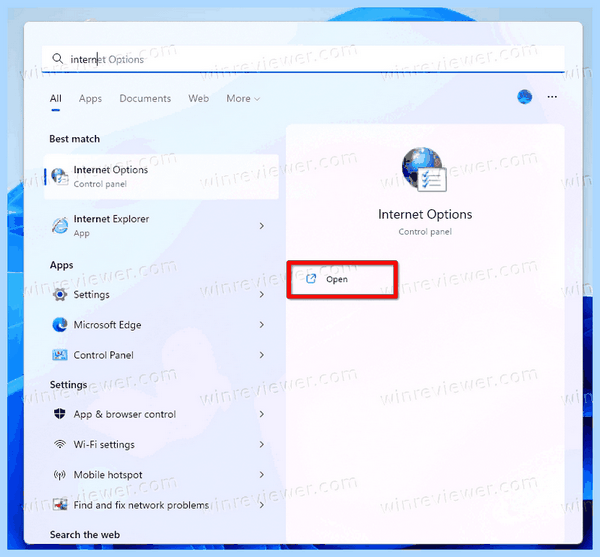Screen dimensions: 600x557
Task: Click the user profile avatar
Action: (525, 97)
